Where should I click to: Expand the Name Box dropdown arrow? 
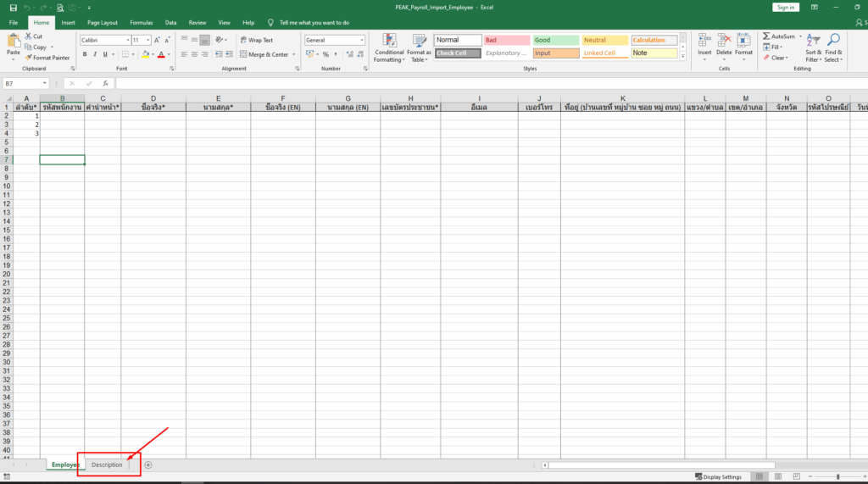(44, 84)
